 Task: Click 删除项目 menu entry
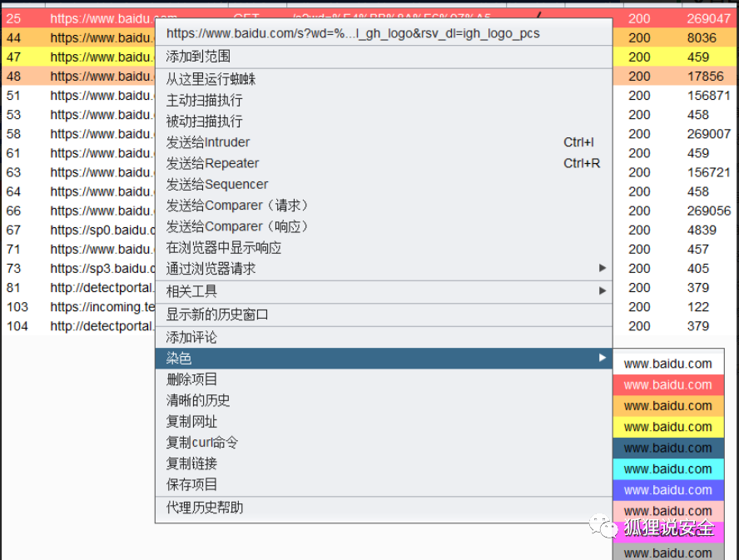pyautogui.click(x=384, y=379)
